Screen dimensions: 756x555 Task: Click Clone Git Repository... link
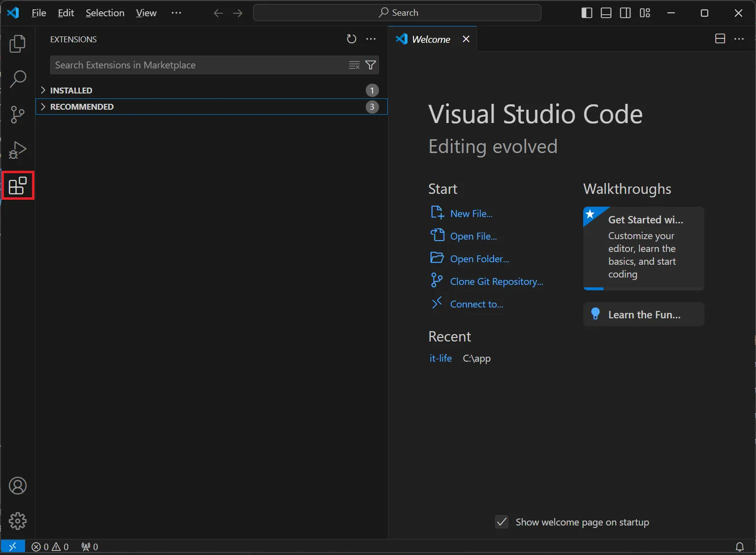point(497,281)
